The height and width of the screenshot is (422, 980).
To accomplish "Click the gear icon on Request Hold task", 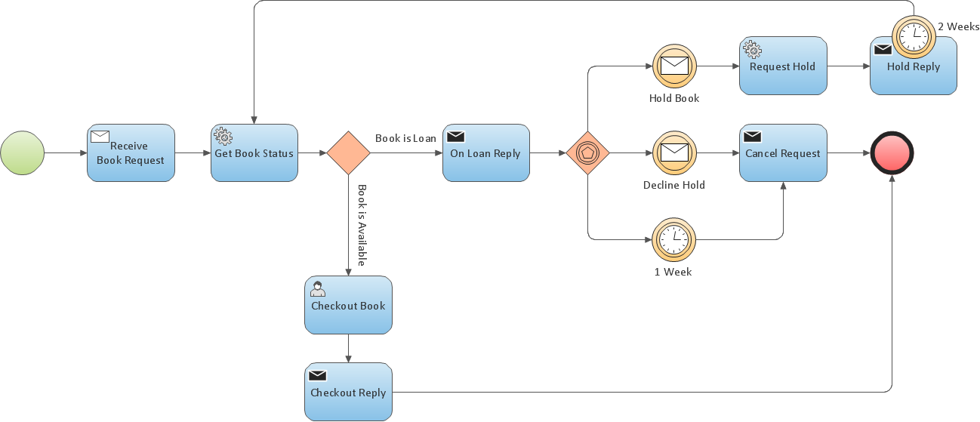I will click(x=753, y=50).
